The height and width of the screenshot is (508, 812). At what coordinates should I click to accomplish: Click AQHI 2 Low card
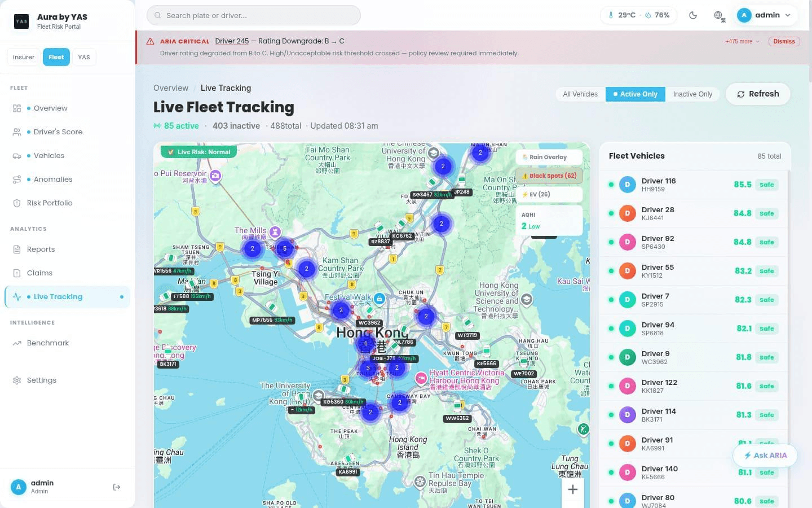[x=549, y=221]
